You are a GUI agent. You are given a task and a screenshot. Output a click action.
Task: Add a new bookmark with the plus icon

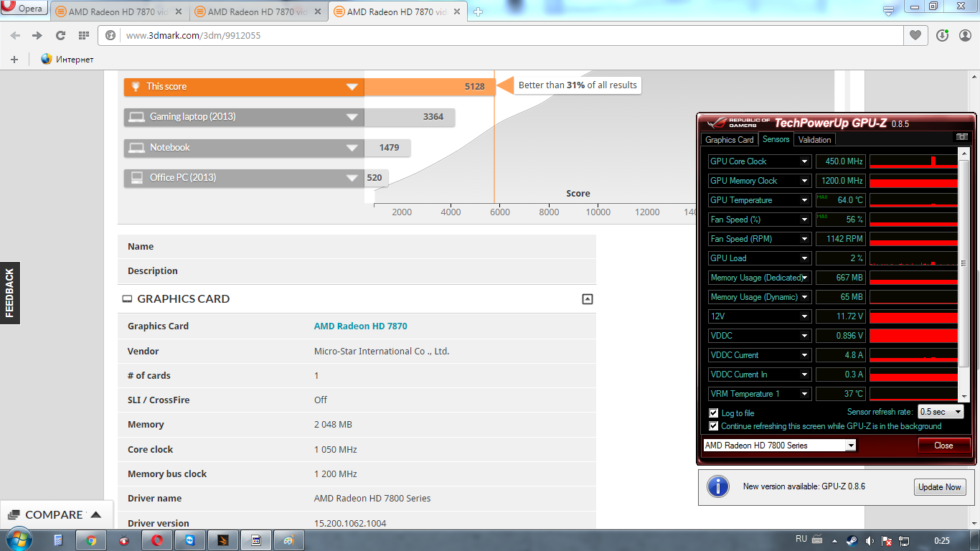pyautogui.click(x=14, y=60)
